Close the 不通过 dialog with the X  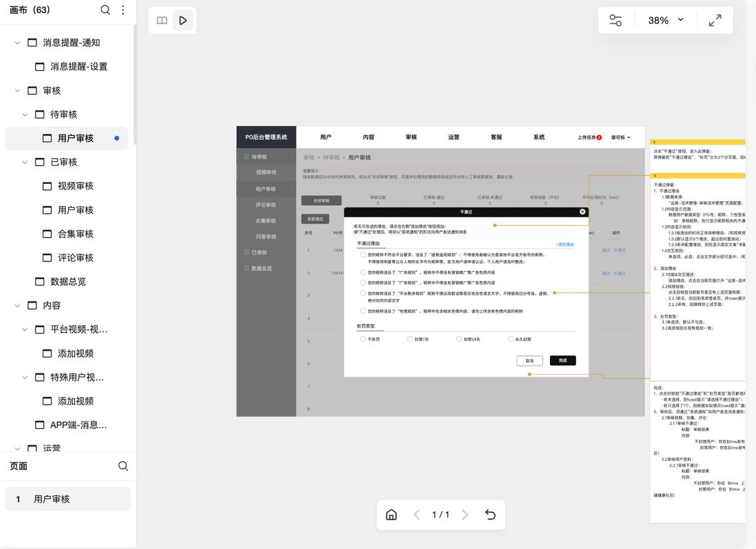tap(582, 212)
